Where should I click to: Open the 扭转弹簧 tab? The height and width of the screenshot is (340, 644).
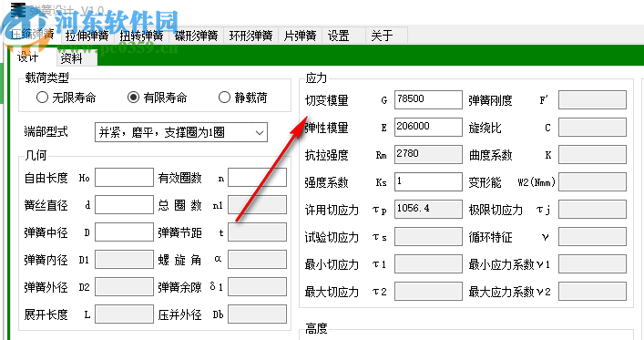tap(142, 36)
